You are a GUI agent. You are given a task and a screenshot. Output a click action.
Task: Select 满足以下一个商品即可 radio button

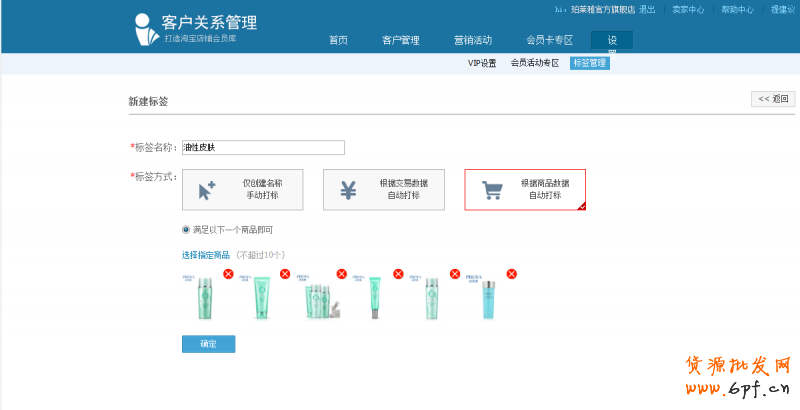pos(186,229)
